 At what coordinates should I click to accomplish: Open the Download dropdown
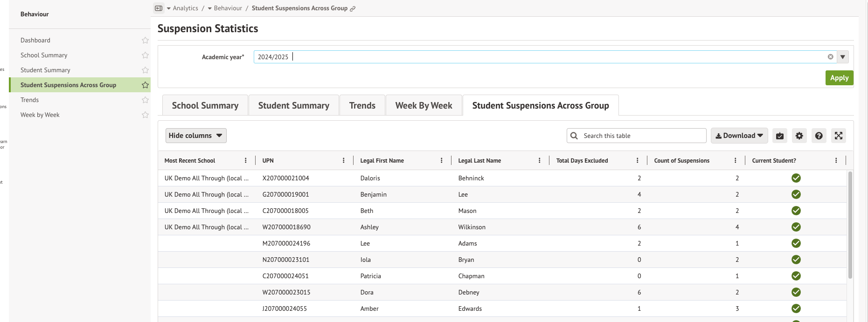[739, 136]
